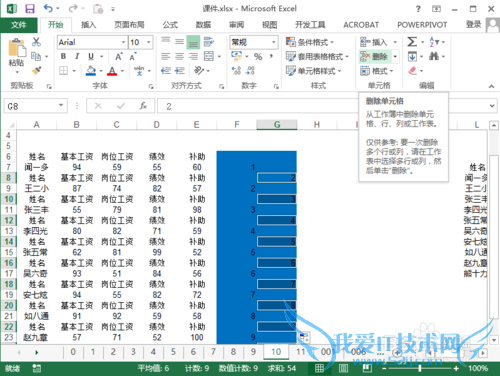Select sheet tab 5
The image size is (500, 376).
[x=173, y=352]
